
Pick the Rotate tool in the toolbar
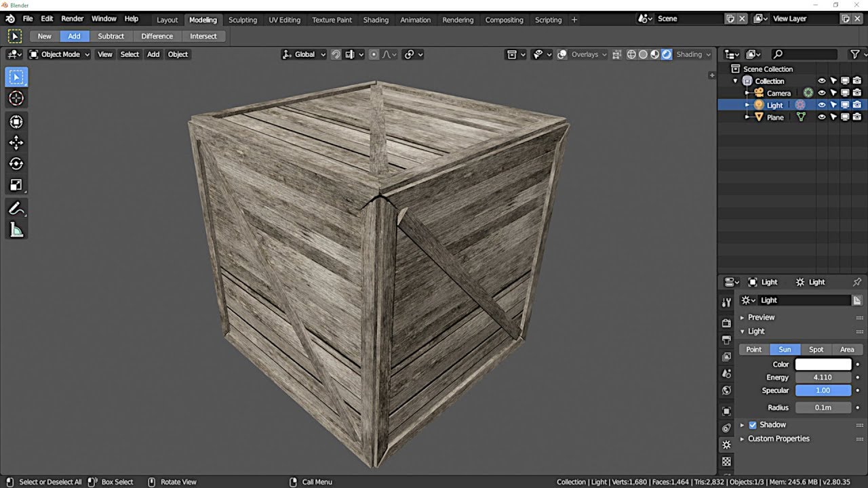(x=16, y=163)
